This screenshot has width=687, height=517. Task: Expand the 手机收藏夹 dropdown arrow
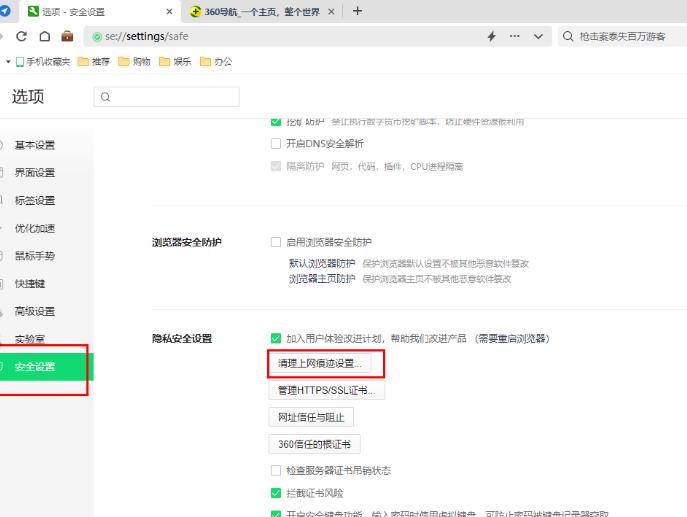(8, 61)
